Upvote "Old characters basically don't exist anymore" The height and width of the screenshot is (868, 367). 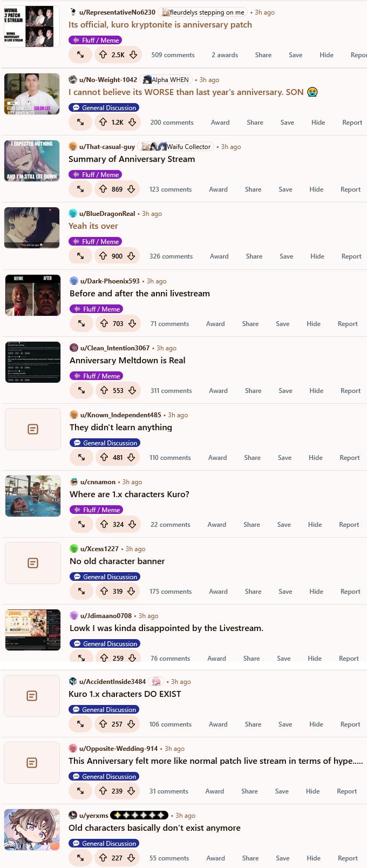103,858
